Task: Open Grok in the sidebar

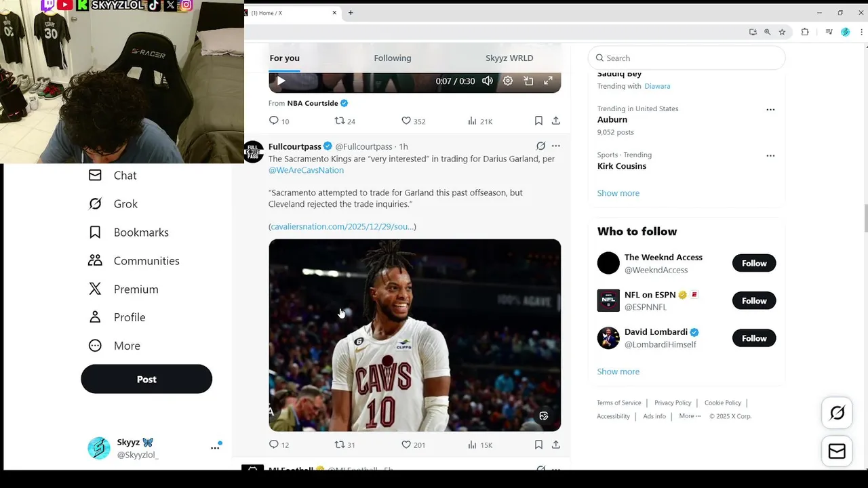Action: 113,204
